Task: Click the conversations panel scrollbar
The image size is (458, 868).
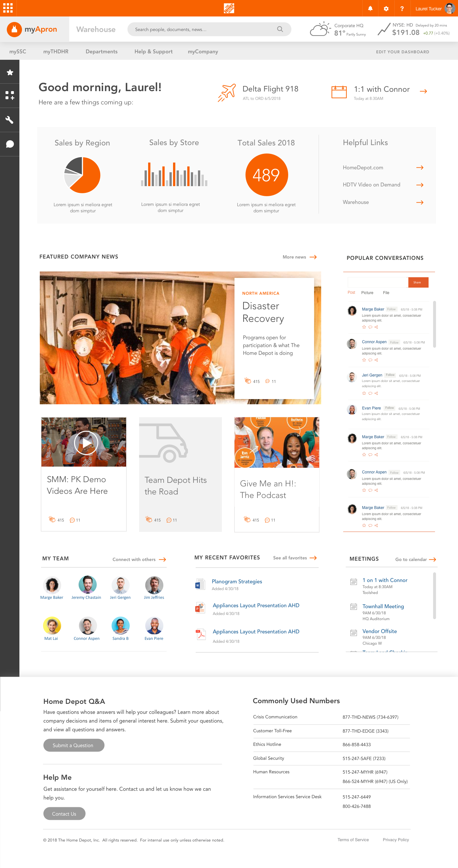Action: pos(434,324)
